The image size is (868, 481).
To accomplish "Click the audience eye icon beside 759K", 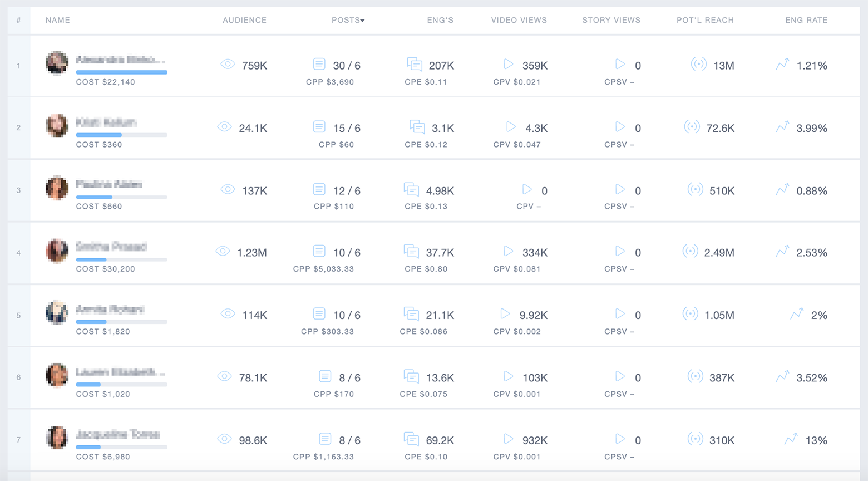I will click(x=228, y=64).
